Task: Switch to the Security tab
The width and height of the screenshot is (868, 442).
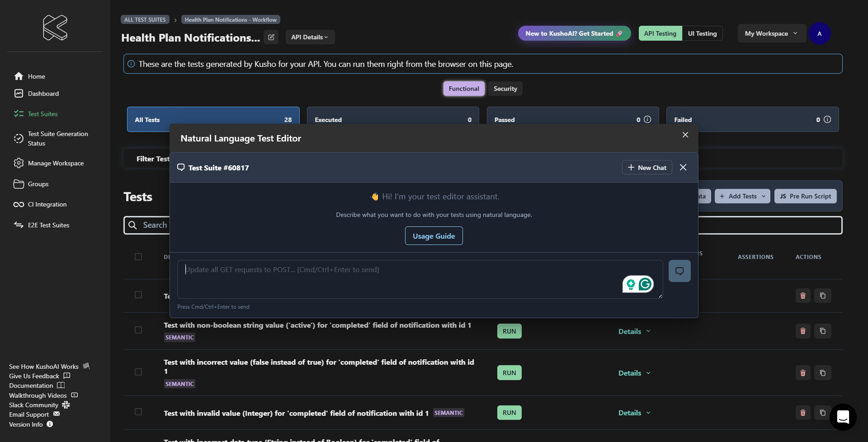Action: [x=505, y=88]
